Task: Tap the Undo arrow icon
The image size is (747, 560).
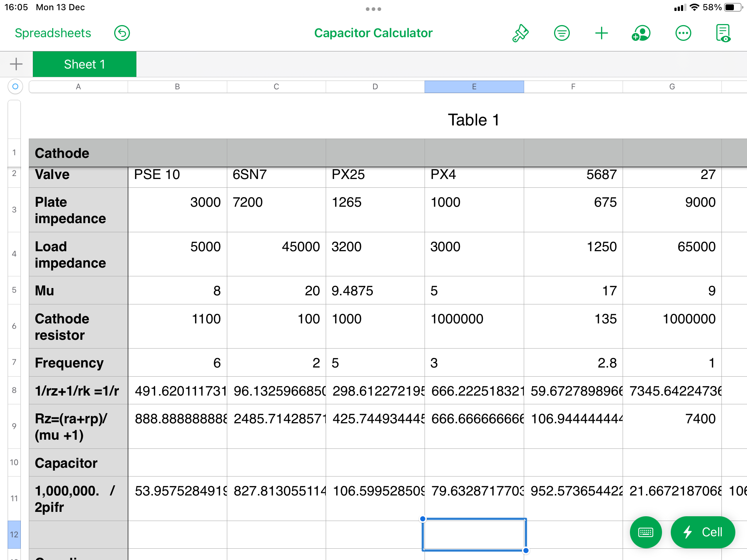Action: coord(122,33)
